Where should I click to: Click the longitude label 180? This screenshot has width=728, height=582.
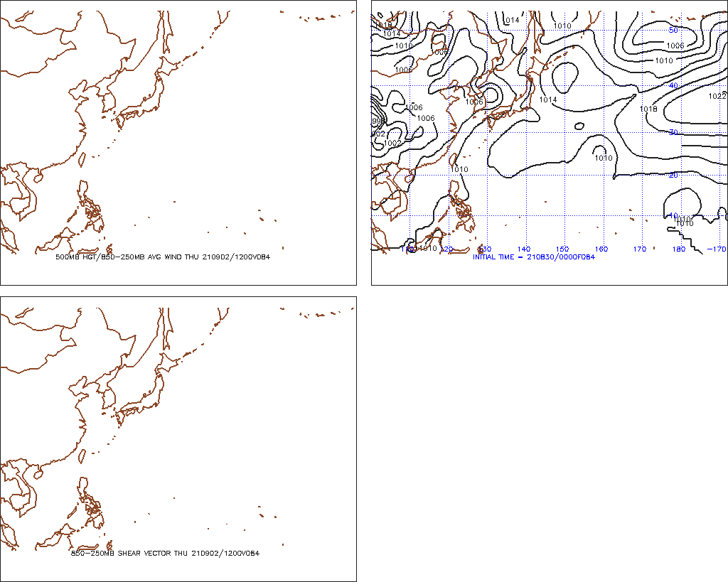(679, 249)
